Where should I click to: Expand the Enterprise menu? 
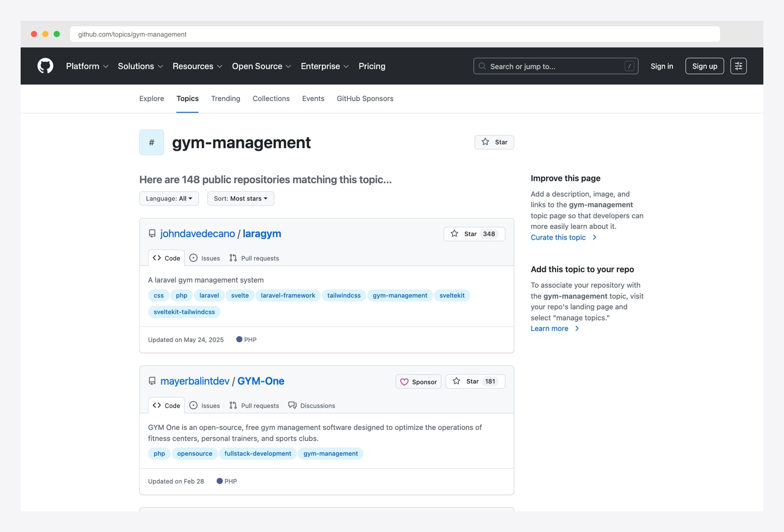[325, 66]
